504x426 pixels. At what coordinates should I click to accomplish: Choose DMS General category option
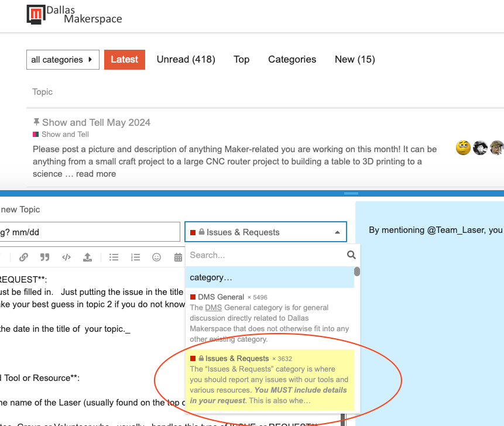(270, 317)
